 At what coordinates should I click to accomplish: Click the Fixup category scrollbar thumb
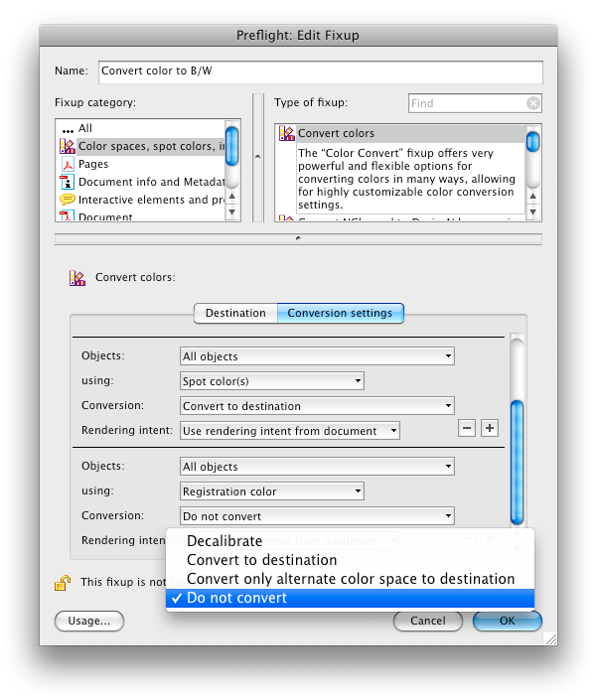[x=231, y=146]
